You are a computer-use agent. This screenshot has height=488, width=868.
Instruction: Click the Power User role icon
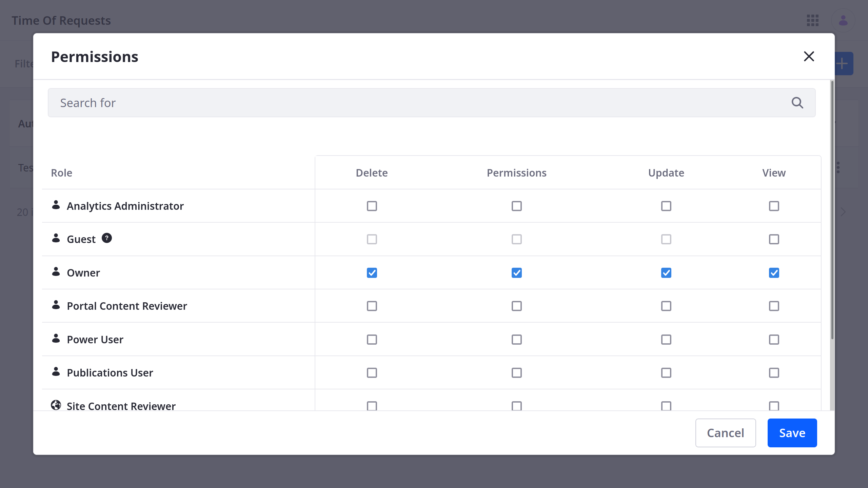click(x=56, y=338)
